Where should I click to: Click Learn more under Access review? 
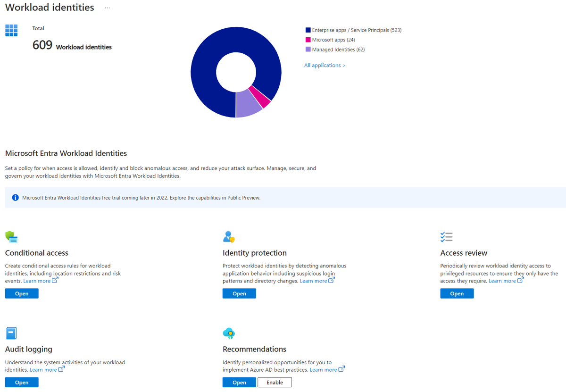[502, 281]
